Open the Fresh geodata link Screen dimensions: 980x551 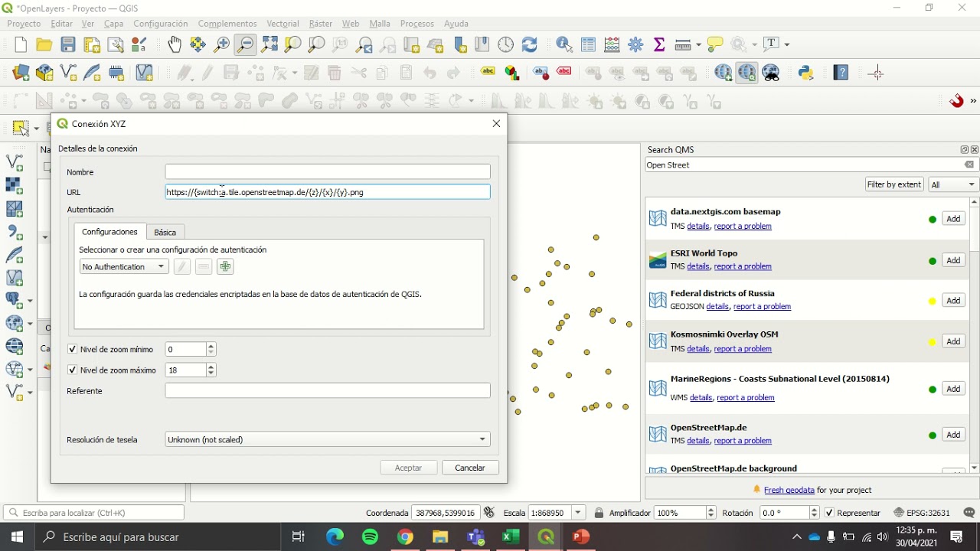click(x=789, y=490)
